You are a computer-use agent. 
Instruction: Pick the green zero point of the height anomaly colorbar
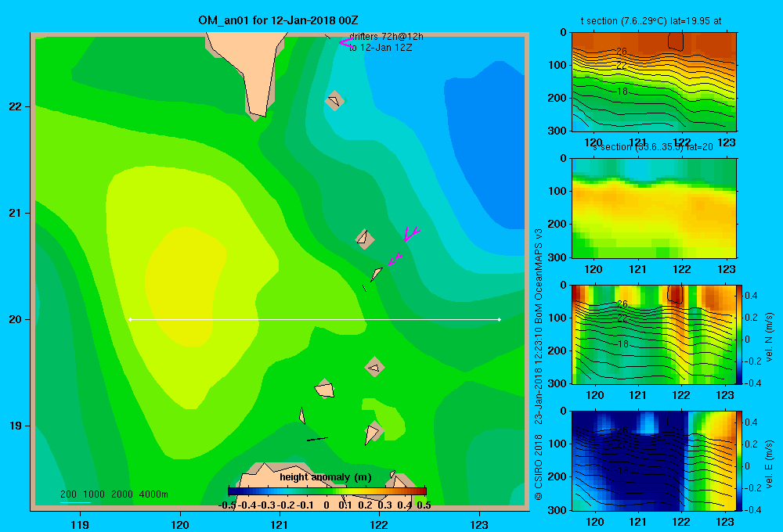tap(327, 491)
